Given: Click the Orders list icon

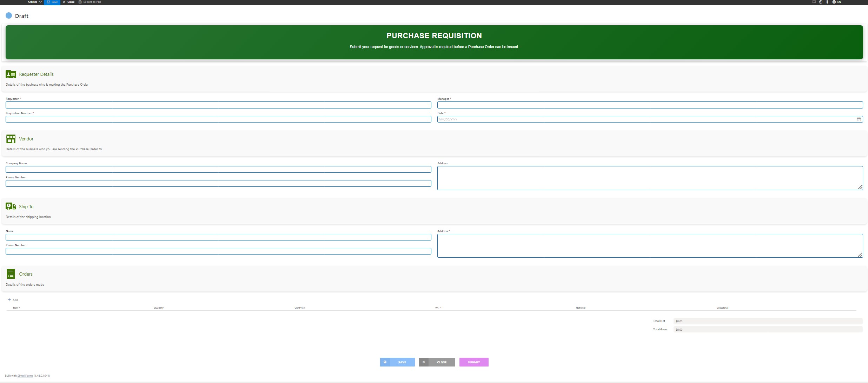Looking at the screenshot, I should click(x=11, y=274).
